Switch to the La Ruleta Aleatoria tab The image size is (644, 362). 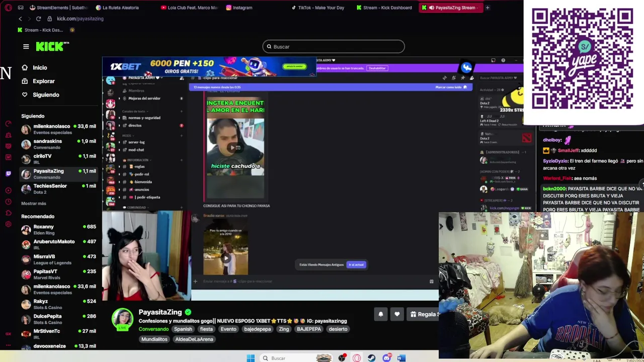tap(118, 8)
